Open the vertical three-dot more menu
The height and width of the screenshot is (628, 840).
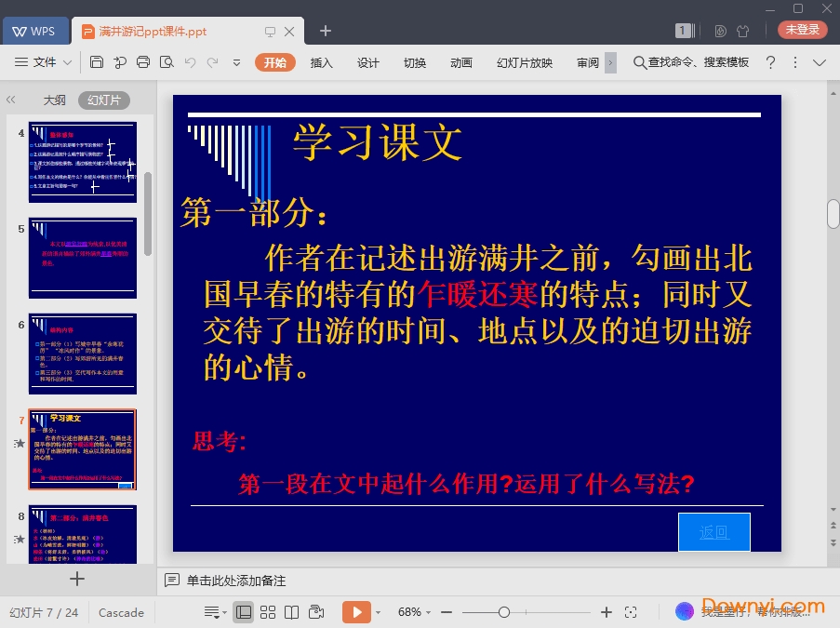coord(795,62)
